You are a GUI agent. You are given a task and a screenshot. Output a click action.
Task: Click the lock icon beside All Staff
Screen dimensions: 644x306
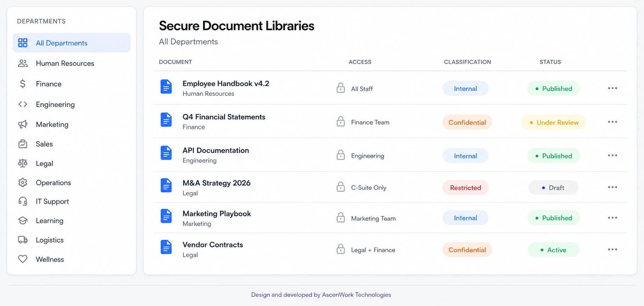341,88
